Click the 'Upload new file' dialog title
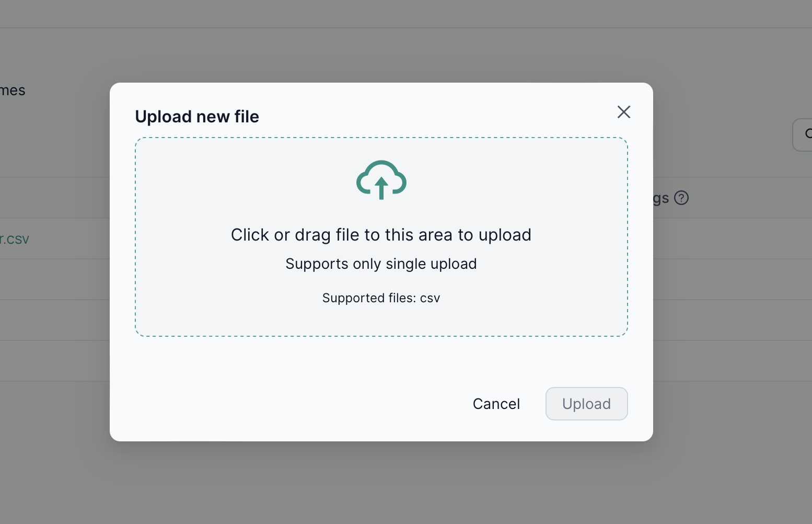Image resolution: width=812 pixels, height=524 pixels. [x=197, y=116]
